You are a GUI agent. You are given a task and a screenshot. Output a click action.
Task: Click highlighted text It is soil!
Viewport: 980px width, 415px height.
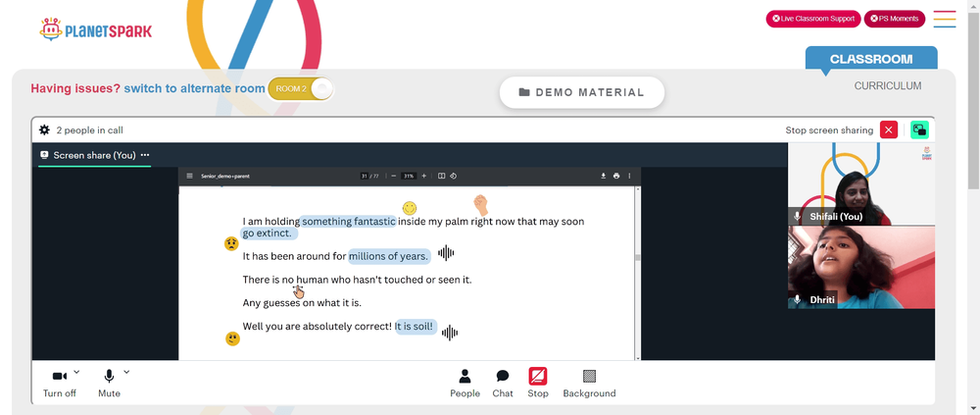click(415, 326)
